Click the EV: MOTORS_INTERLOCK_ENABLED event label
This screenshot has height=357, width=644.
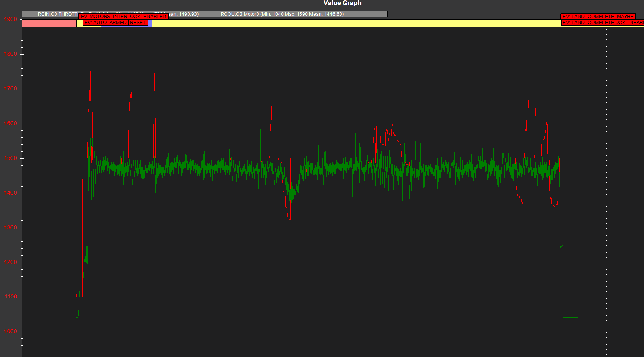[123, 17]
